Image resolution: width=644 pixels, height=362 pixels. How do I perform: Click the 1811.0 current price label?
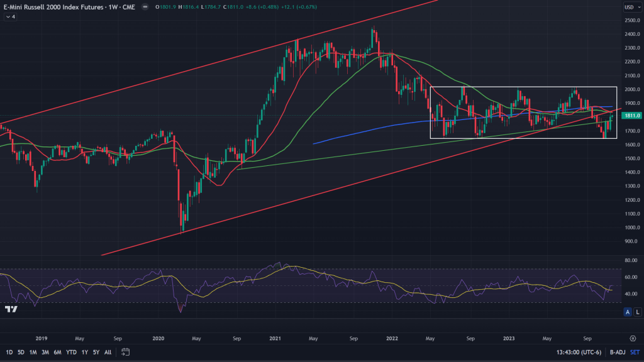[x=631, y=116]
